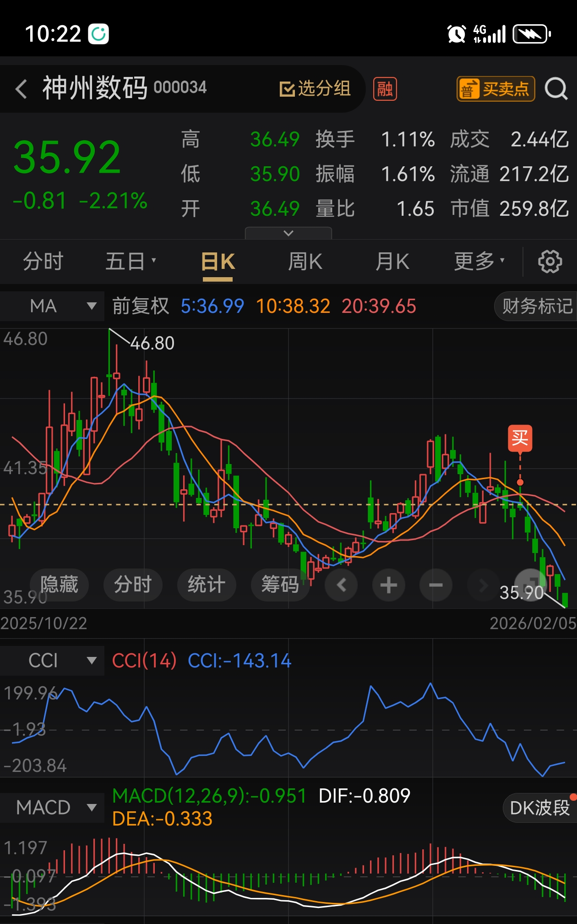Tap the 分时 overlay pill button
This screenshot has height=924, width=577.
coord(133,585)
